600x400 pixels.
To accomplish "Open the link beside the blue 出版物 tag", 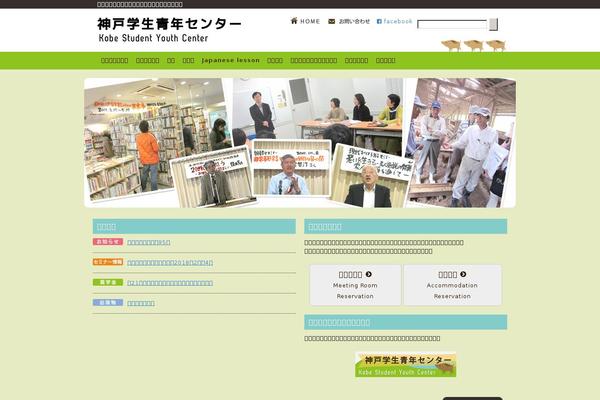I will click(x=141, y=303).
